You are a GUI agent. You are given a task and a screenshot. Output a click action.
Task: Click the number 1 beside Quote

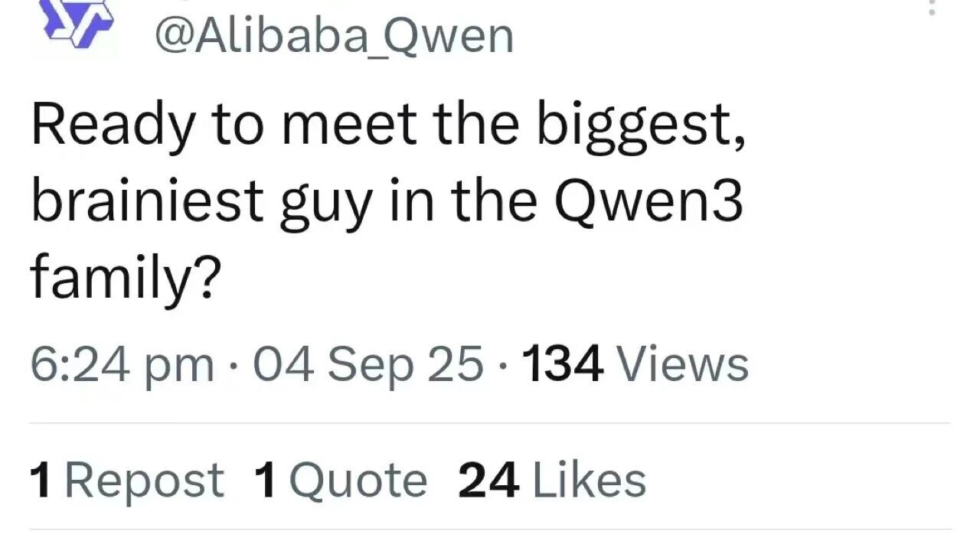tap(265, 481)
